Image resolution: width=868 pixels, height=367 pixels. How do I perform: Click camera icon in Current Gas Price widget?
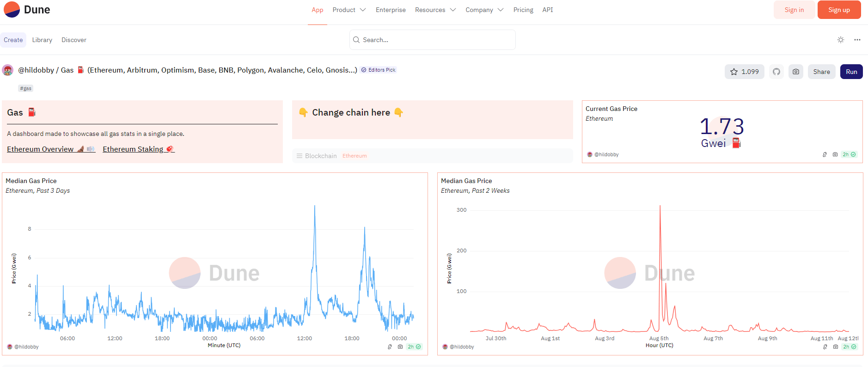[x=835, y=154]
